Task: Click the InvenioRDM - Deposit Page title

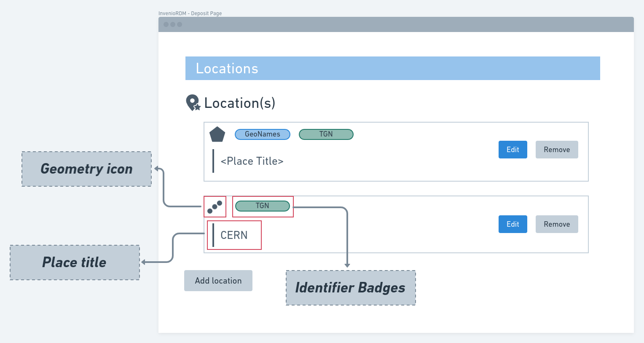Action: [x=190, y=13]
